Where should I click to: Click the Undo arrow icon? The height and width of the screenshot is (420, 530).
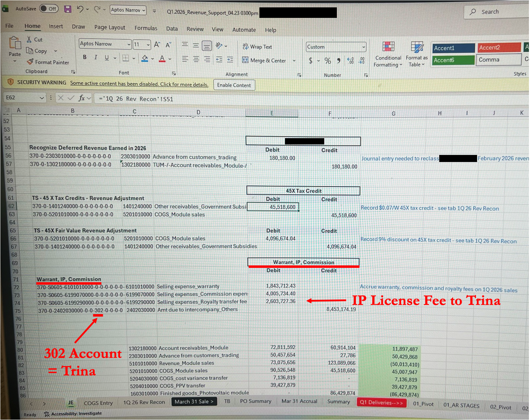[80, 9]
